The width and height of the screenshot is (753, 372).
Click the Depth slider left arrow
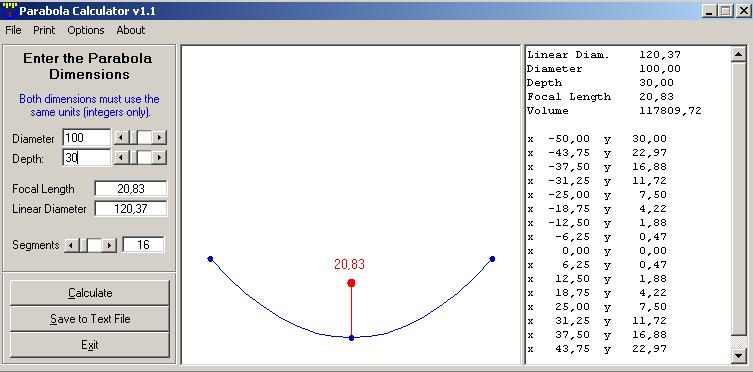point(121,157)
